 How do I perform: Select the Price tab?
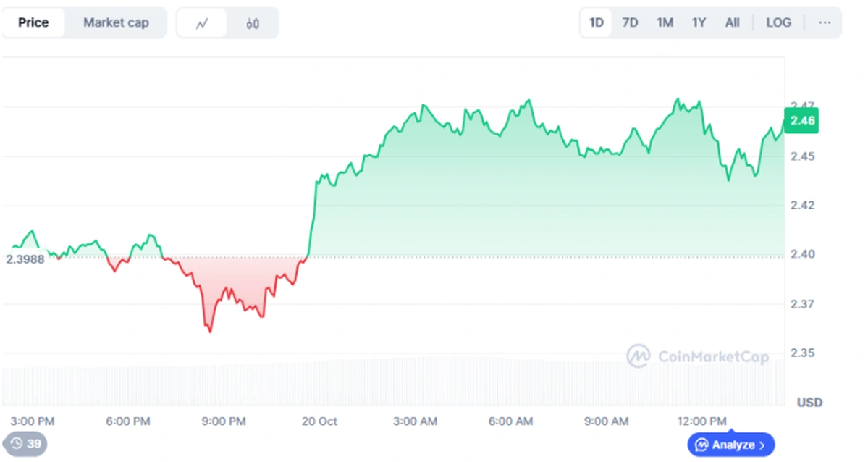point(33,22)
